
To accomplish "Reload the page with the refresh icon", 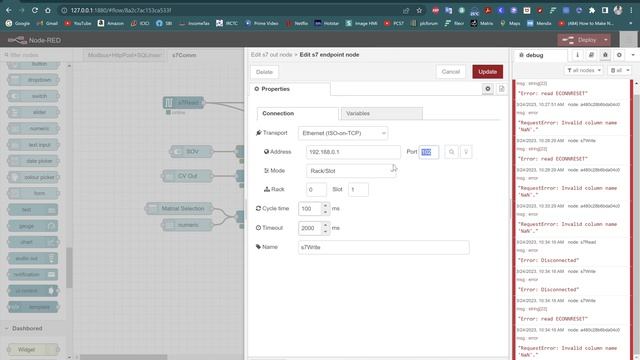I will pyautogui.click(x=35, y=10).
